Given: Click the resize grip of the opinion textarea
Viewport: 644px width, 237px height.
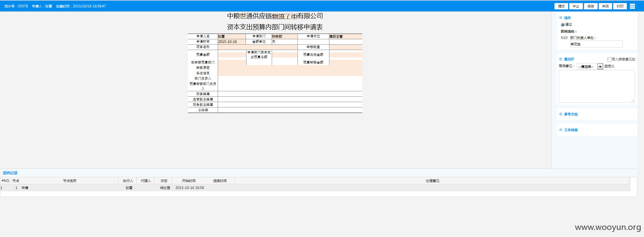Looking at the screenshot, I should (633, 100).
